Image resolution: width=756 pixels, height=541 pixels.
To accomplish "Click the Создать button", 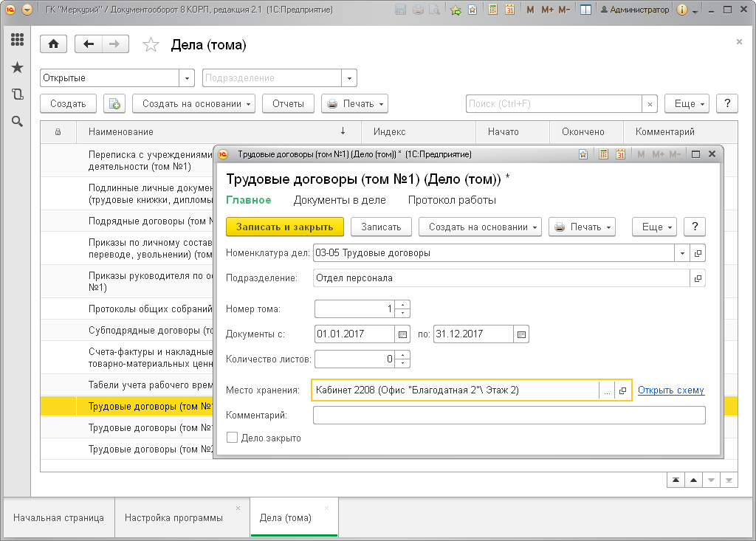I will 68,103.
